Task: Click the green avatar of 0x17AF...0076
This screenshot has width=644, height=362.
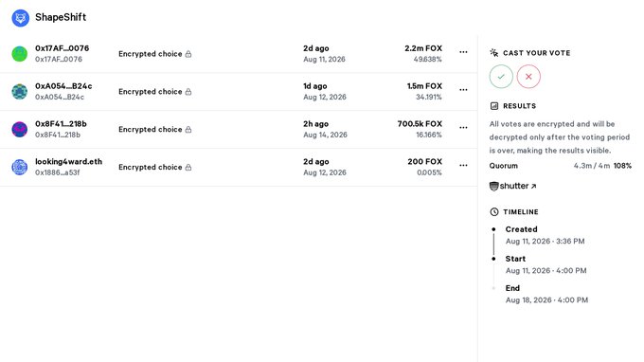Action: coord(19,54)
